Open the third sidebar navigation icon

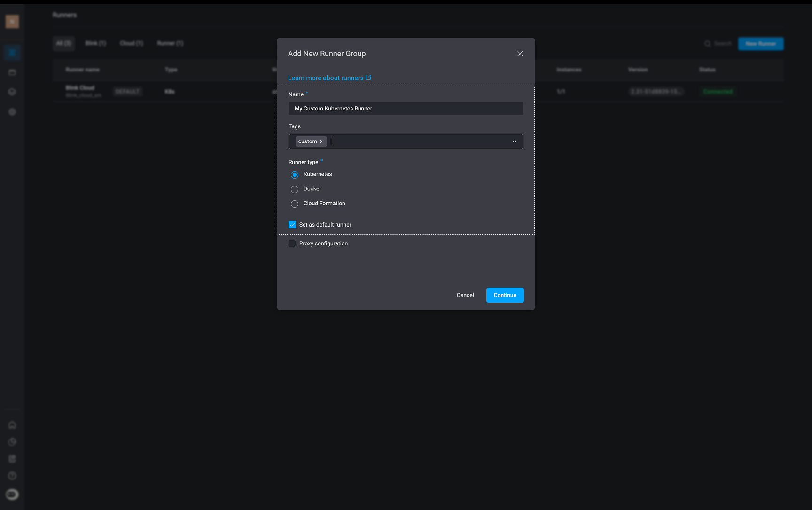[x=12, y=92]
